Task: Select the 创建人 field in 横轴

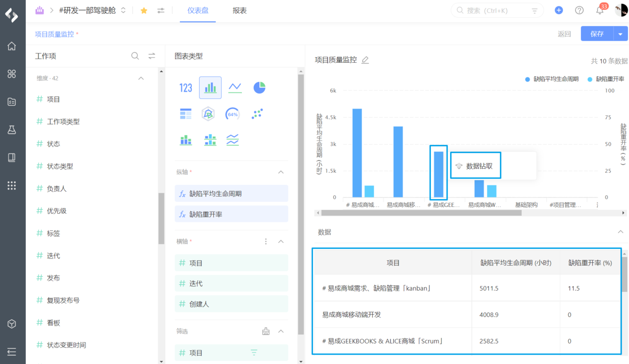Action: 231,304
